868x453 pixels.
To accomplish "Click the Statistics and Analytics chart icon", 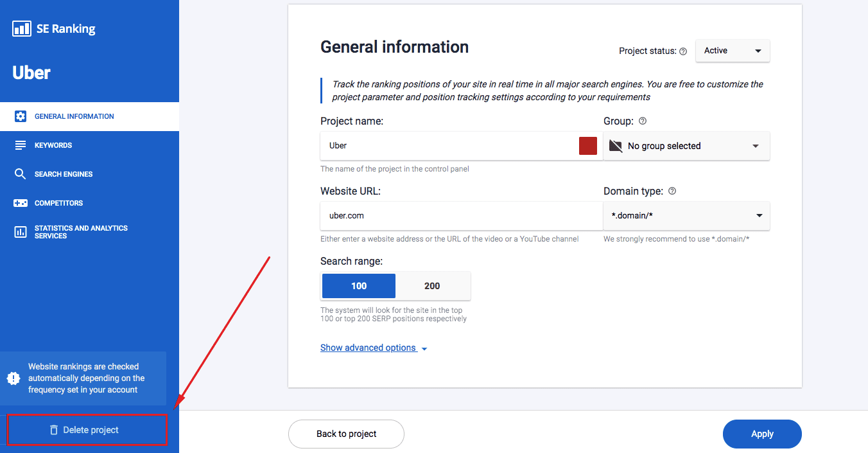I will click(x=21, y=232).
